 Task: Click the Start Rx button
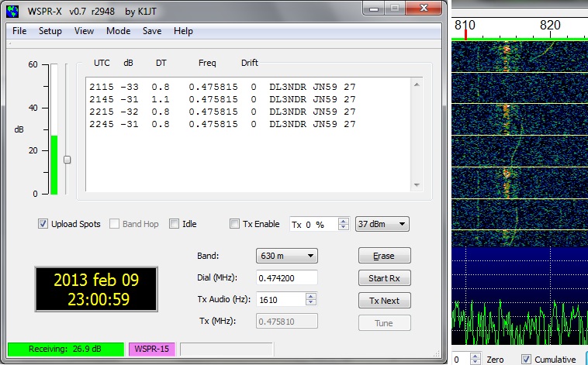point(385,278)
